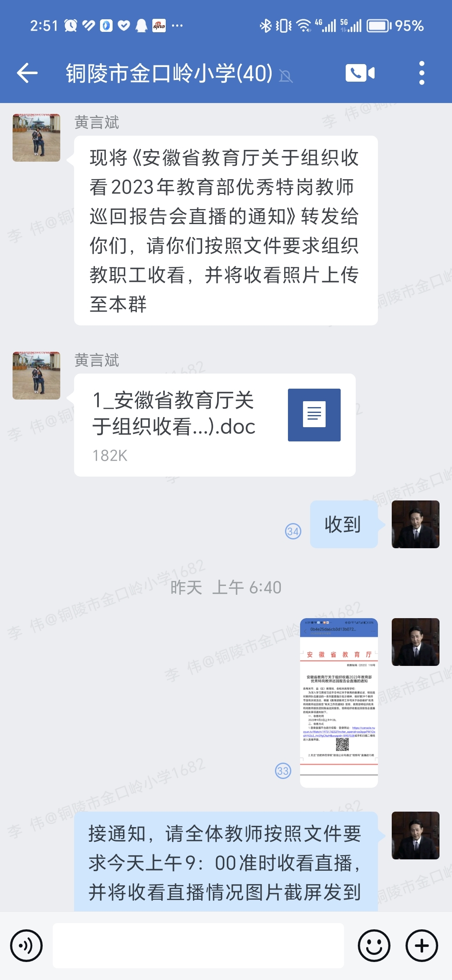
Task: Tap the back arrow in header
Action: click(27, 73)
